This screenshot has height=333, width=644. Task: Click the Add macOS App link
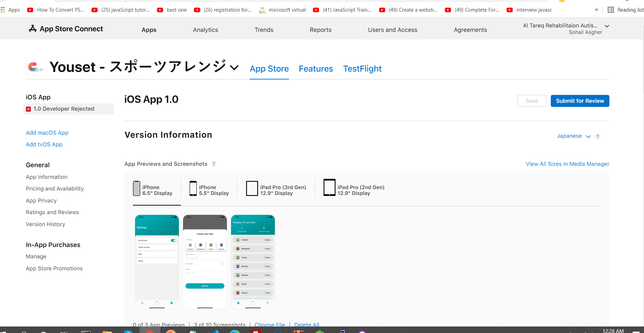(x=47, y=133)
